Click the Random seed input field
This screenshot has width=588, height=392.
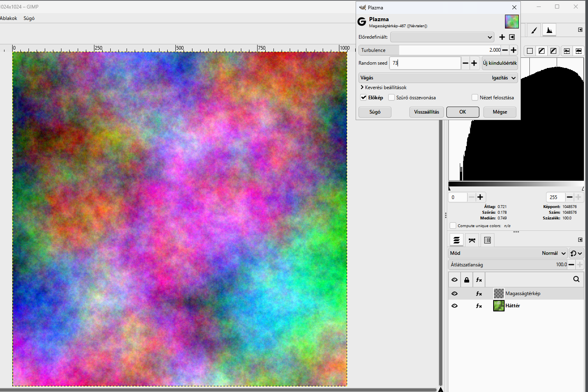[x=425, y=63]
